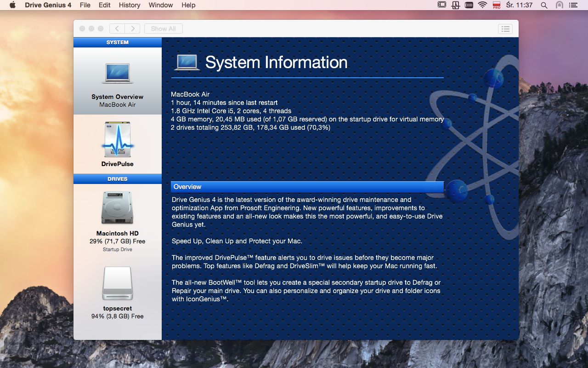Click the '1 hour, 14 minutes since last restart' line

pos(224,103)
